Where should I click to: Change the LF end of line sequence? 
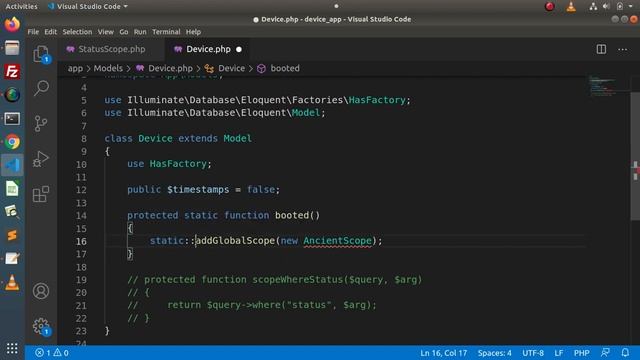(x=559, y=353)
